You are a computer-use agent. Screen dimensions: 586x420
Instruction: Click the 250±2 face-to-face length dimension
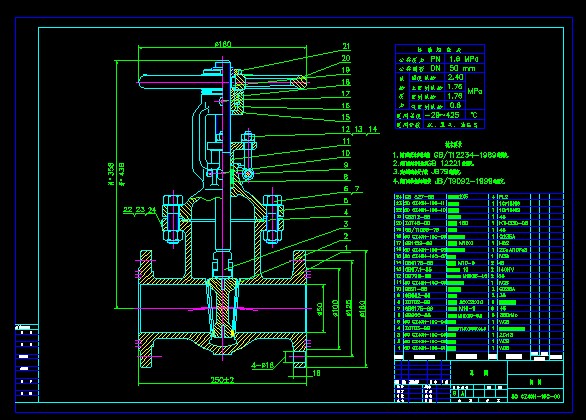222,380
